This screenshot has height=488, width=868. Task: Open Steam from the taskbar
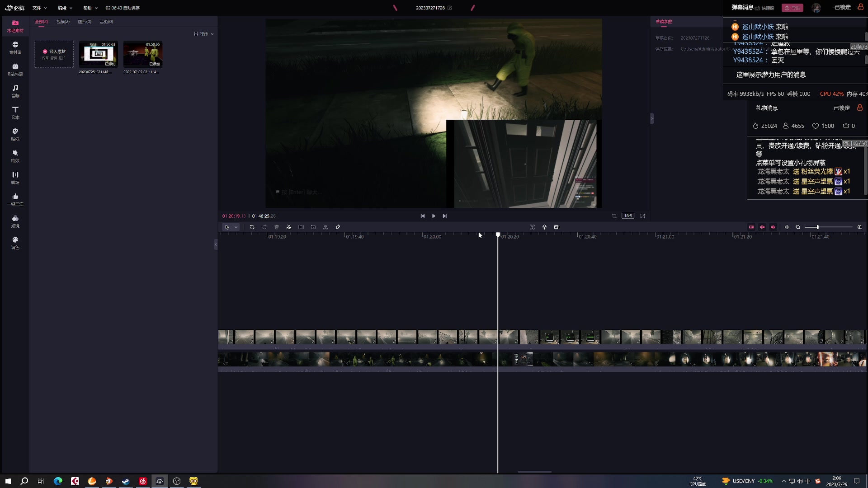click(126, 481)
